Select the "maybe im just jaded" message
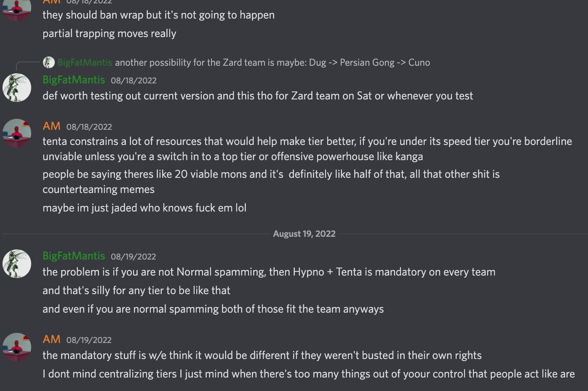 click(144, 208)
